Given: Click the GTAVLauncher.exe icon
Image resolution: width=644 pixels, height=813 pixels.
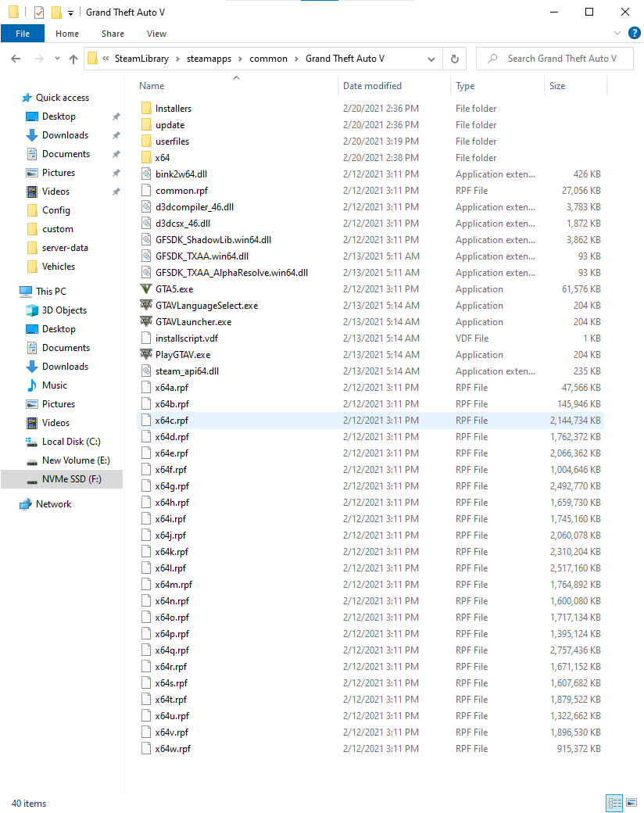Looking at the screenshot, I should coord(146,321).
